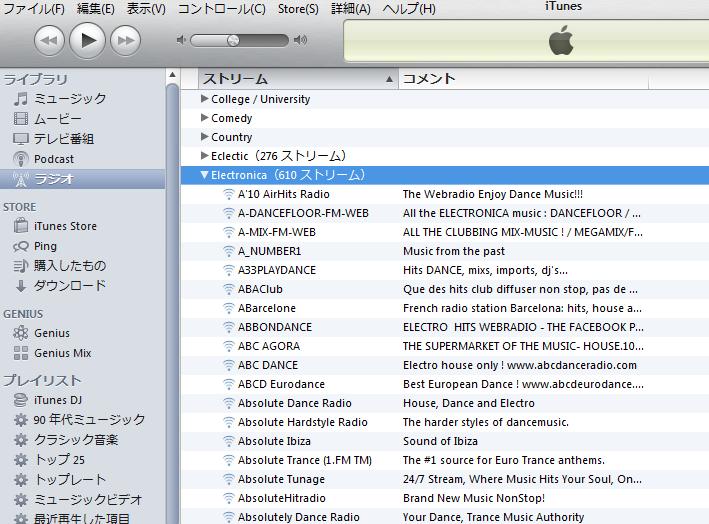
Task: Click the sidebar scrollbar up arrow
Action: pos(172,75)
